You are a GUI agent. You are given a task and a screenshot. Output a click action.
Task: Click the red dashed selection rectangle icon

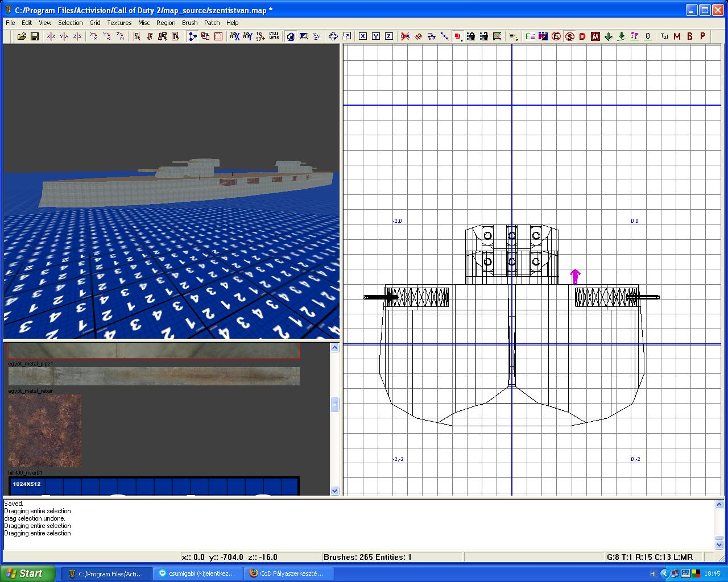218,36
